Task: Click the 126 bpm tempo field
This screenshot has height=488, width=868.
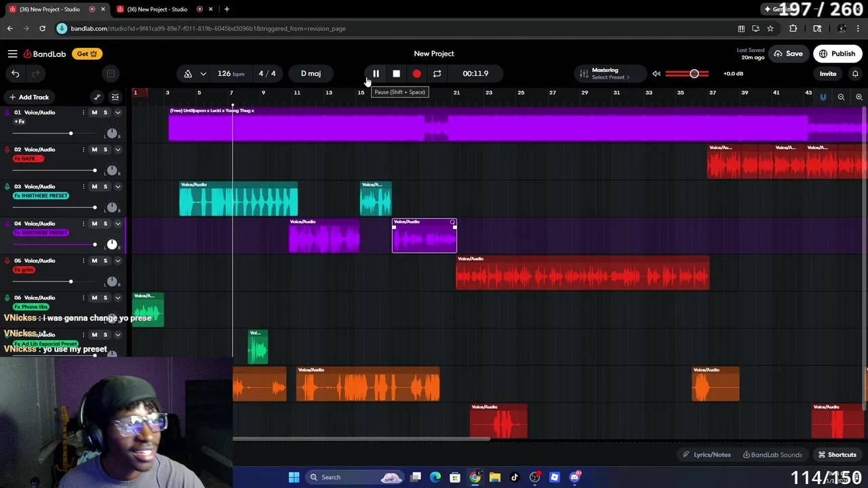Action: (x=231, y=73)
